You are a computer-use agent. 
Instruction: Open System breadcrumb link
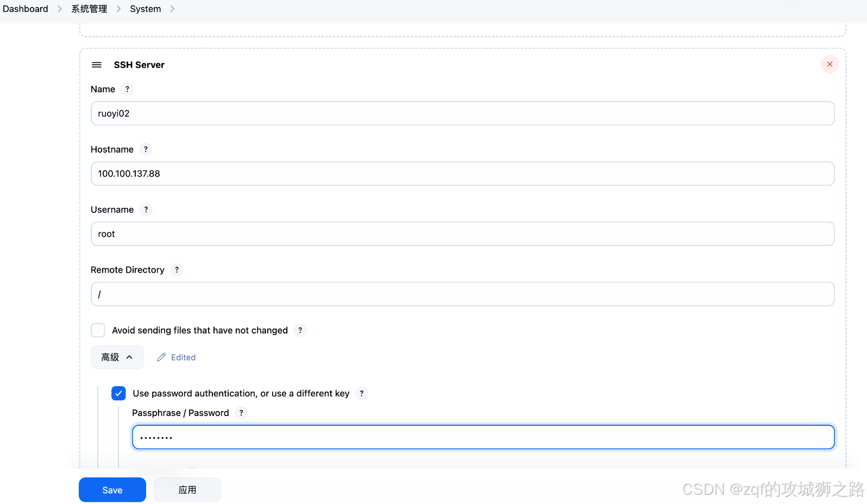point(146,9)
